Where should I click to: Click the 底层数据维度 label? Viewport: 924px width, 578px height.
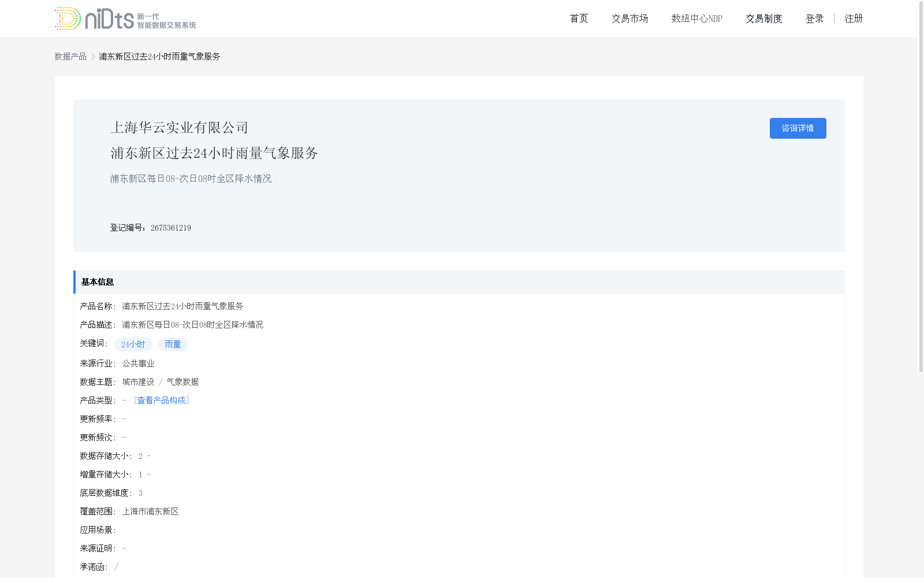pyautogui.click(x=106, y=492)
